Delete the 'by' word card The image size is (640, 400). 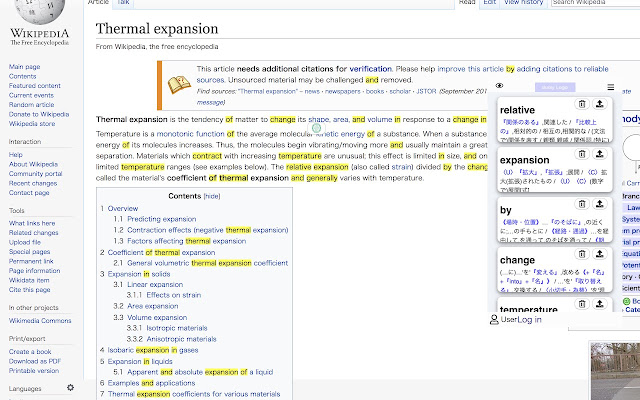point(582,204)
